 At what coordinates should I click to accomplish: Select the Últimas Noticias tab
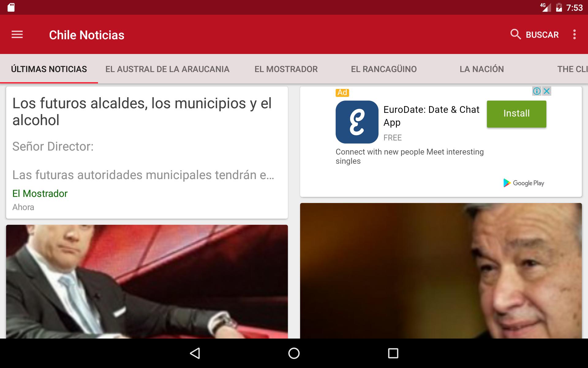(x=49, y=69)
